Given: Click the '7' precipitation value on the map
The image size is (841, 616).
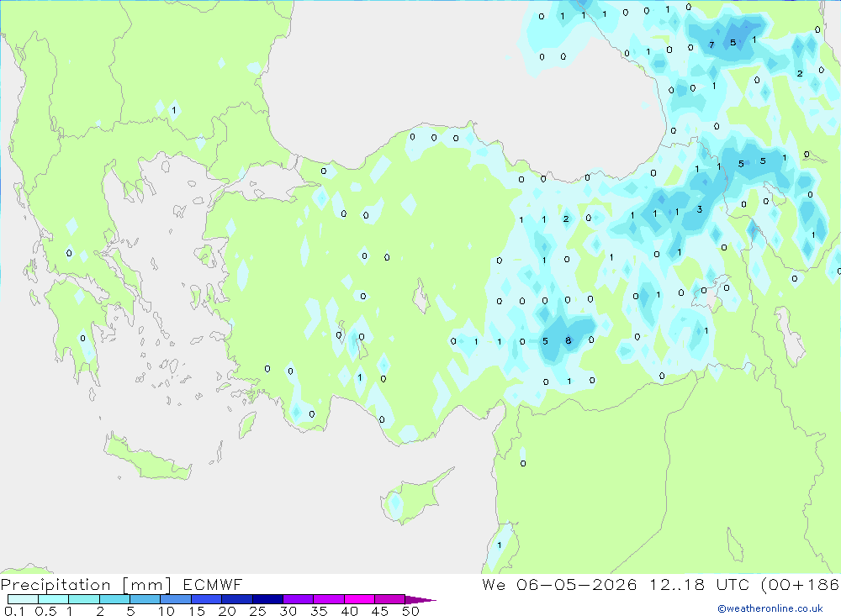Looking at the screenshot, I should [711, 45].
